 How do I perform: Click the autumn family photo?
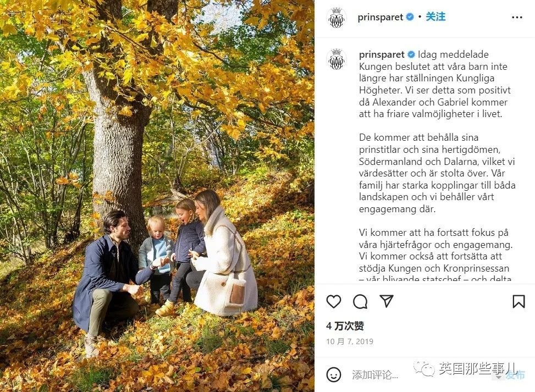[157, 196]
